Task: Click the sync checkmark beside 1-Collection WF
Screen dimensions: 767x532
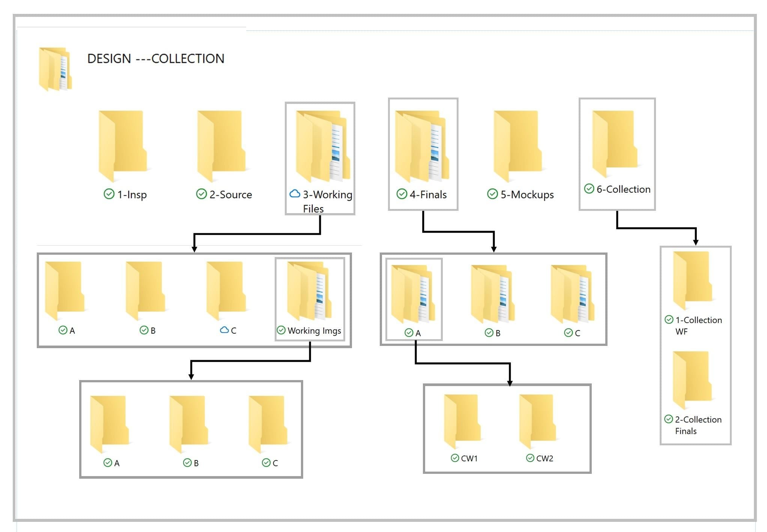Action: point(669,319)
